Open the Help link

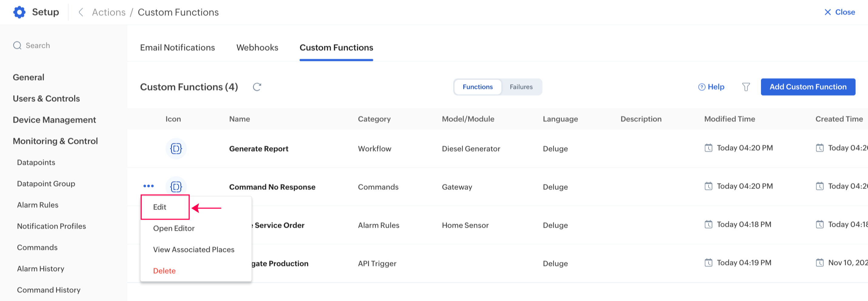[x=711, y=87]
